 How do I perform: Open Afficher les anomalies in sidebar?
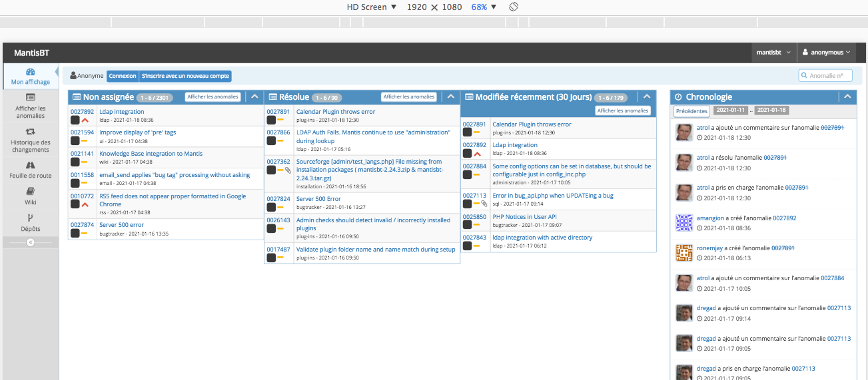30,97
